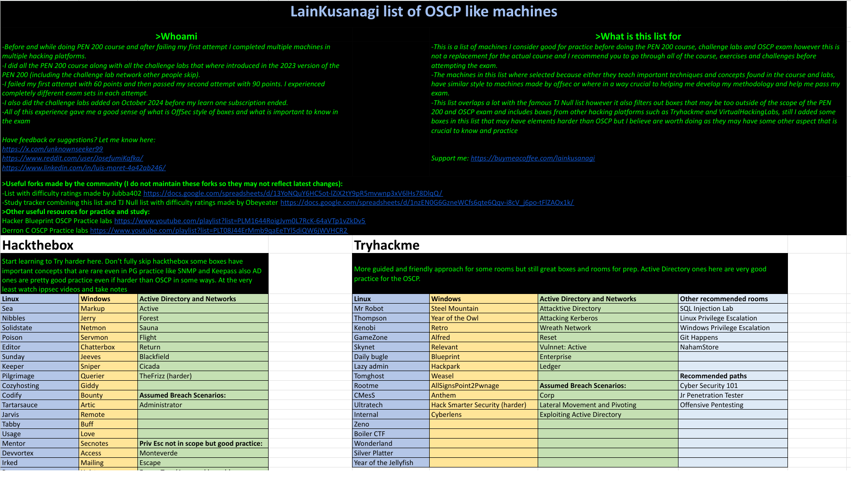Select the 'Vulnnet: Active' cell
The width and height of the screenshot is (868, 480).
pos(608,347)
